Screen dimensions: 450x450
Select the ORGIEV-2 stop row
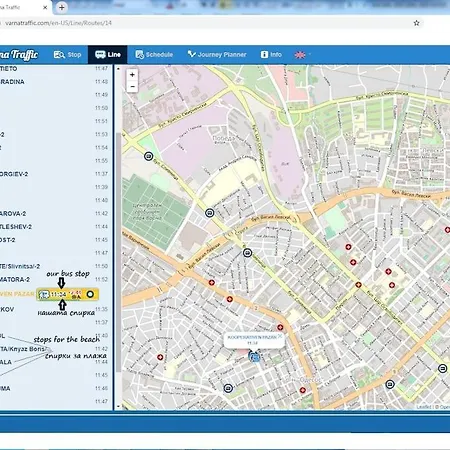(55, 174)
